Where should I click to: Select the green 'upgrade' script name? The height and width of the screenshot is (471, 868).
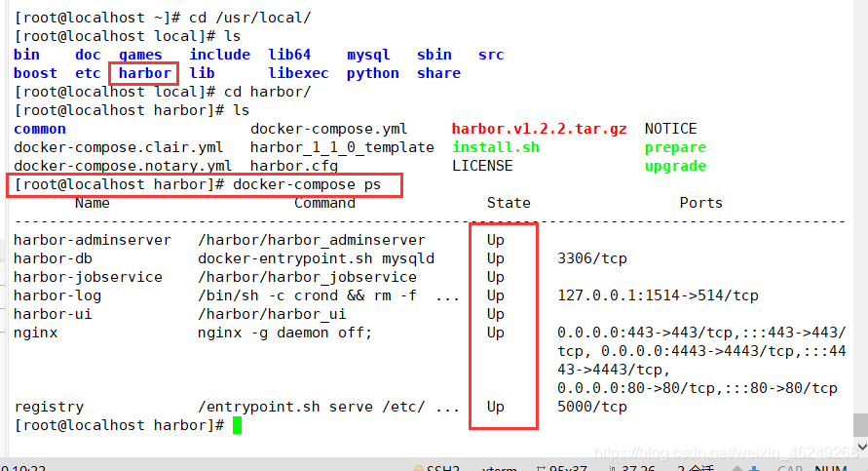click(x=675, y=166)
